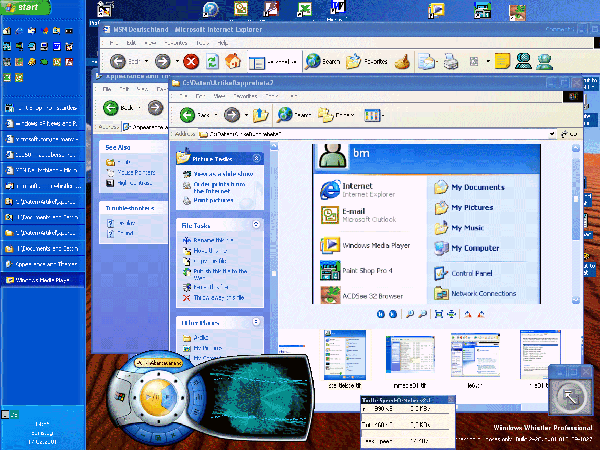Image resolution: width=600 pixels, height=450 pixels.
Task: Open the View menu in the folder window
Action: coord(219,96)
